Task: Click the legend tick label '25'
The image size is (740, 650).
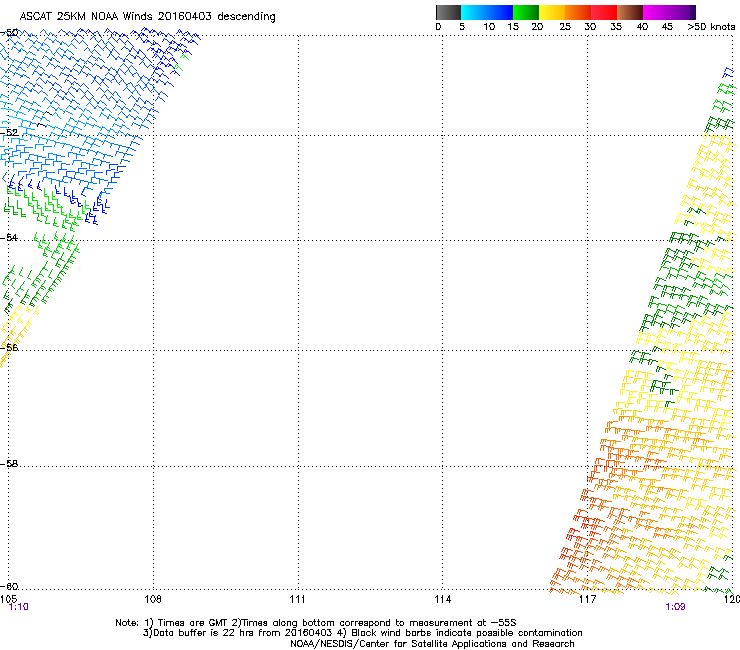Action: pos(565,27)
